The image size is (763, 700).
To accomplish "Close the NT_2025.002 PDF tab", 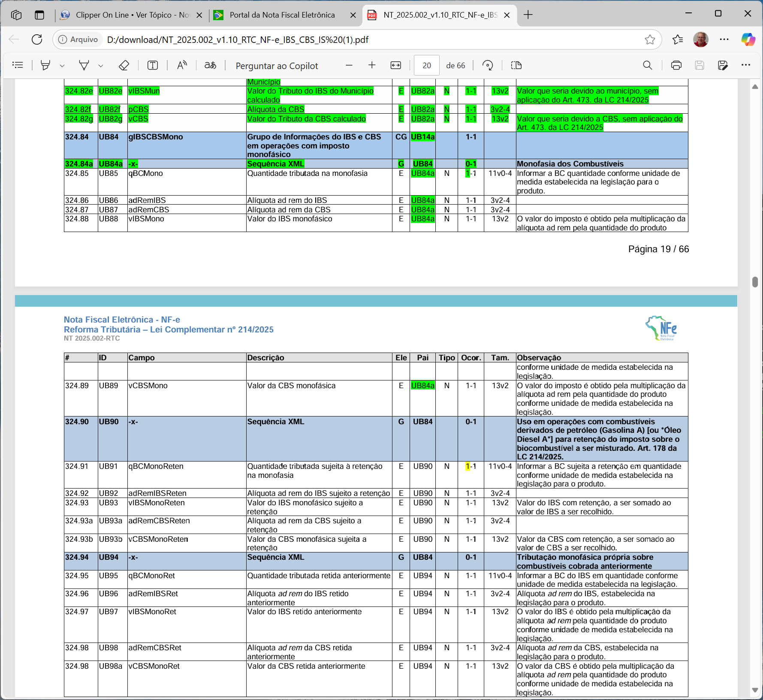I will point(507,15).
